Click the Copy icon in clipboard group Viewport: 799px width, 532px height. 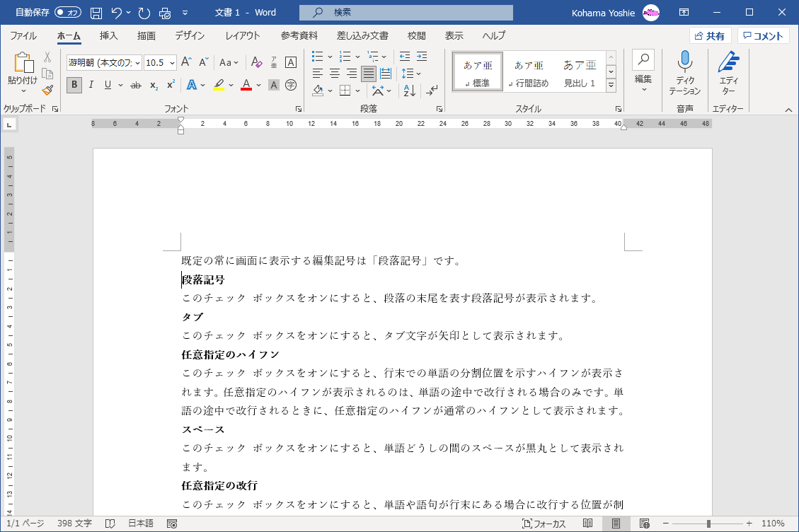coord(47,74)
